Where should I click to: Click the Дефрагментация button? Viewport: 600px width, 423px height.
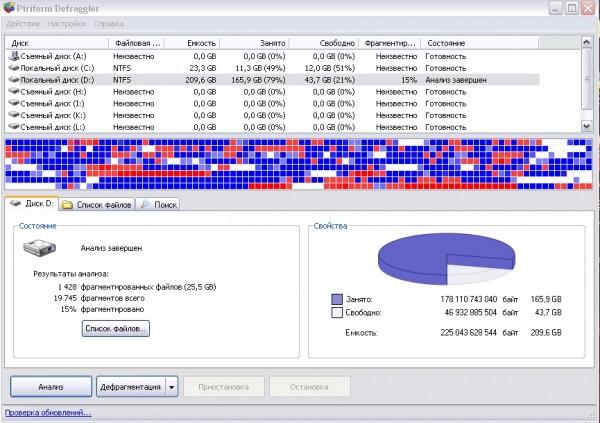pos(130,387)
